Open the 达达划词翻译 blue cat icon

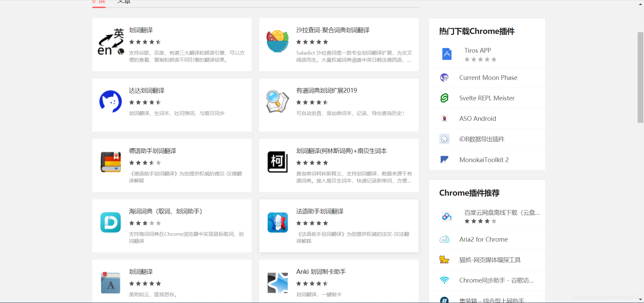click(111, 101)
